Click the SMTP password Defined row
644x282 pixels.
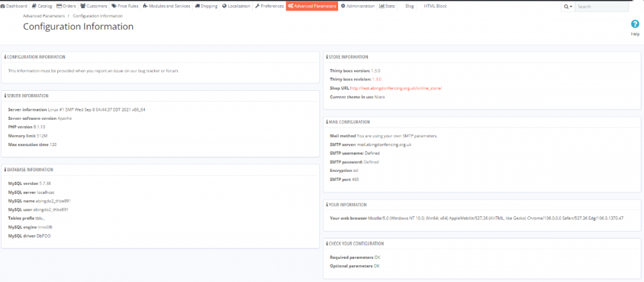[354, 162]
